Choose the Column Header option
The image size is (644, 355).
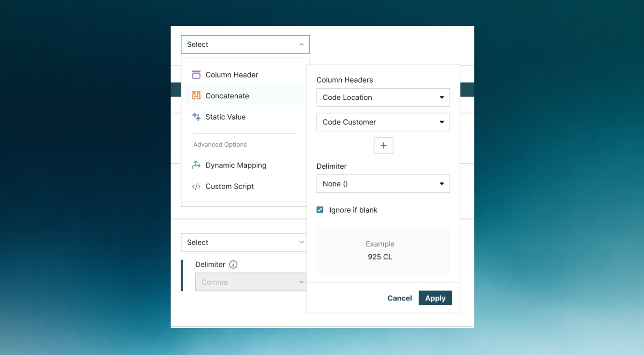pos(244,75)
